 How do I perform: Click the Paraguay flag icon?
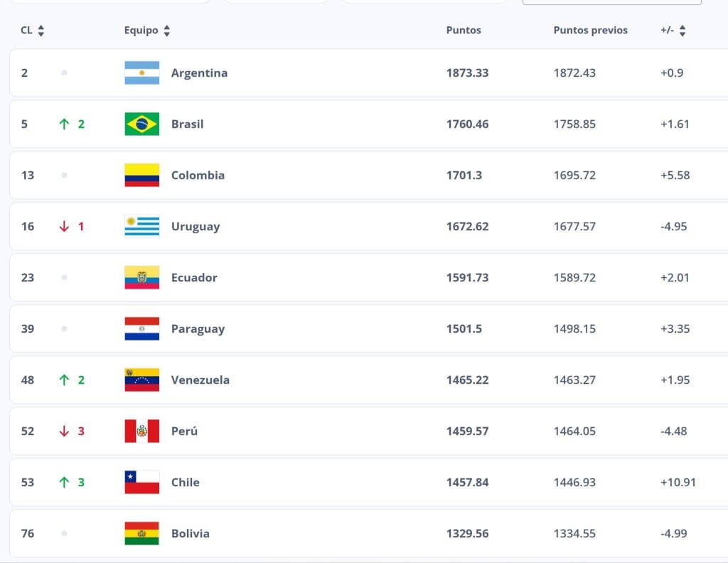click(x=141, y=328)
